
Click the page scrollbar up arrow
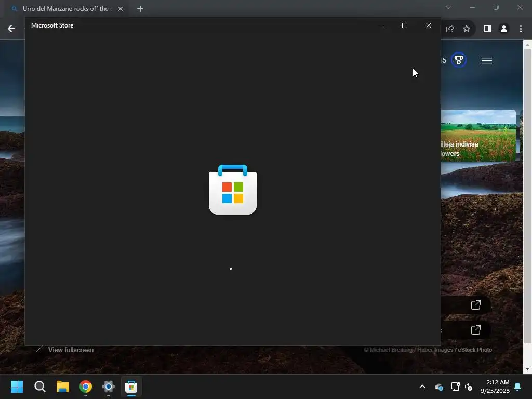(527, 45)
